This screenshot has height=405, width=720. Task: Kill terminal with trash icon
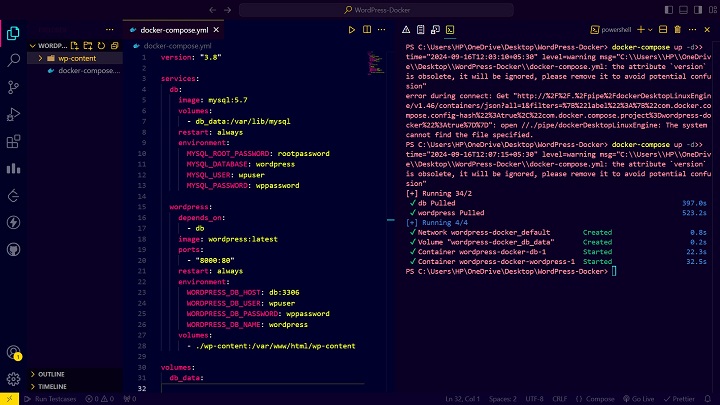tap(677, 30)
